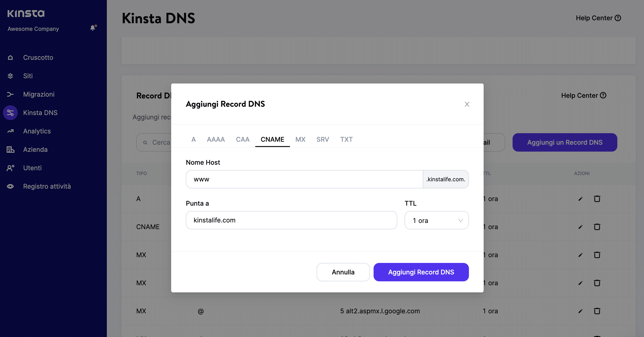
Task: Click Aggiungi Record DNS submit button
Action: (x=421, y=272)
